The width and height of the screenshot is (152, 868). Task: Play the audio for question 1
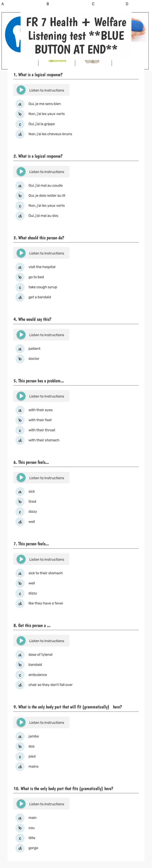[x=22, y=90]
